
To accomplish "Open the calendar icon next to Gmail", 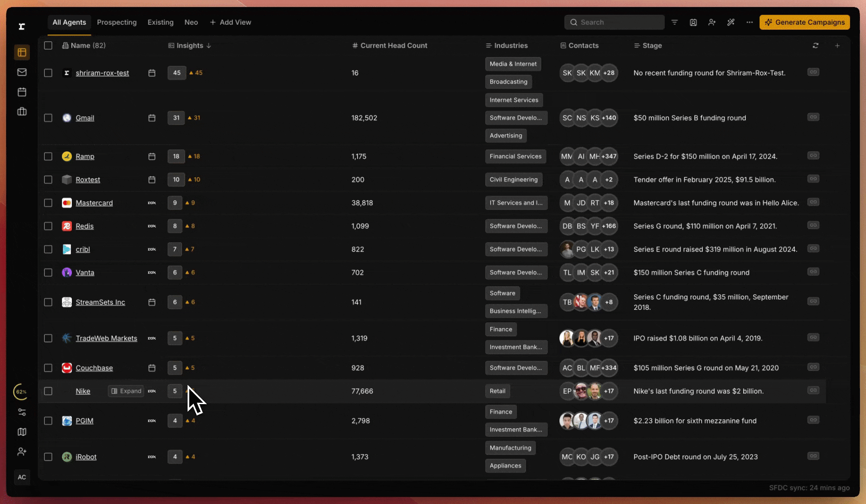I will [x=152, y=118].
